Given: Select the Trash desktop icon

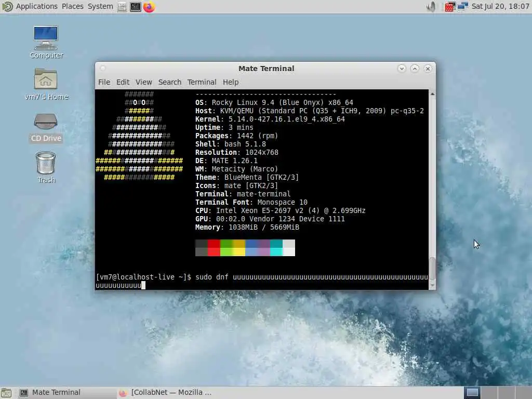Looking at the screenshot, I should click(x=46, y=167).
